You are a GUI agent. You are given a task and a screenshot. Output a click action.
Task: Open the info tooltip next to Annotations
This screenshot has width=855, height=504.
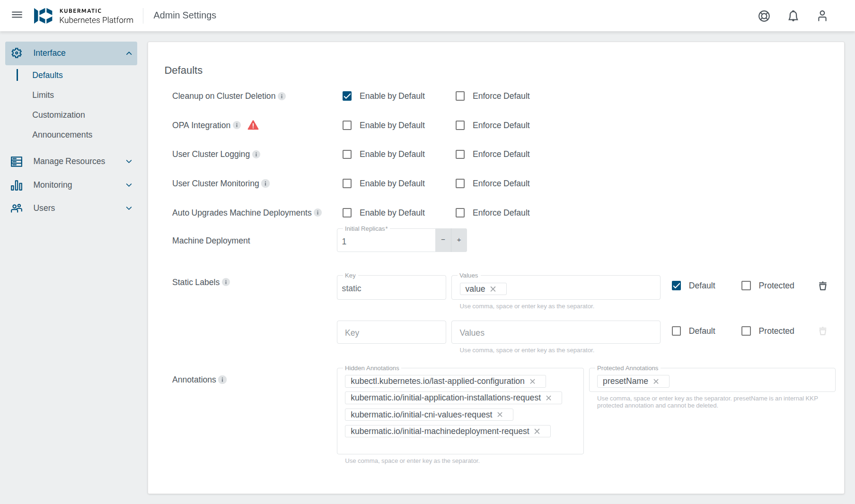[x=222, y=380]
